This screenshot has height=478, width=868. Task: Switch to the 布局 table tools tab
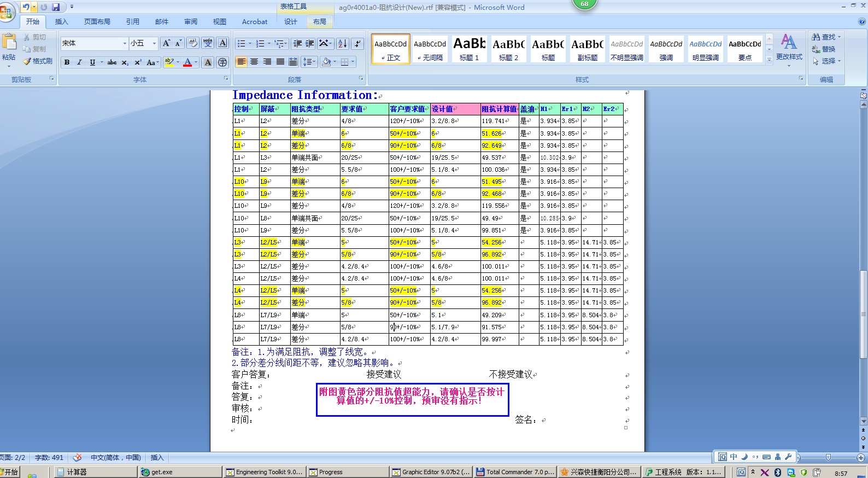pyautogui.click(x=320, y=22)
